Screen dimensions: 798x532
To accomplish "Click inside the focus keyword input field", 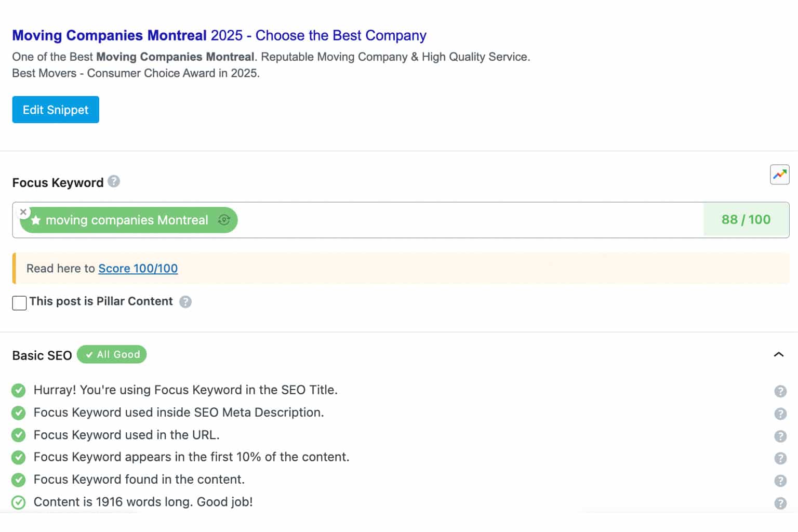I will pyautogui.click(x=468, y=220).
